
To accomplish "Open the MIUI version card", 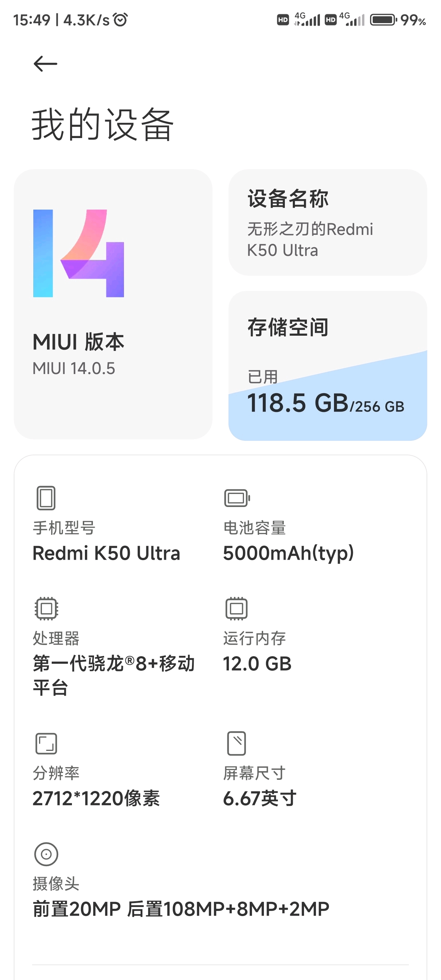I will pos(113,304).
